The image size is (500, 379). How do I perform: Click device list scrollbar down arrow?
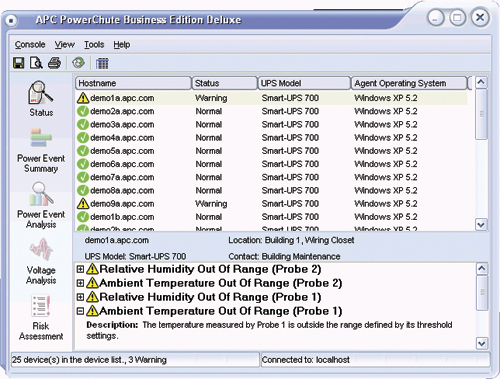point(481,225)
